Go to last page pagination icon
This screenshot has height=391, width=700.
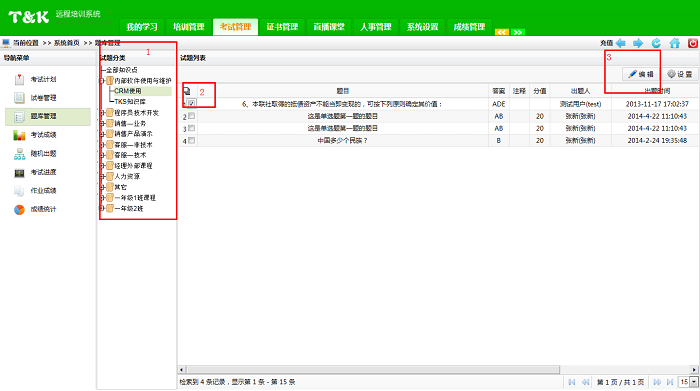670,382
